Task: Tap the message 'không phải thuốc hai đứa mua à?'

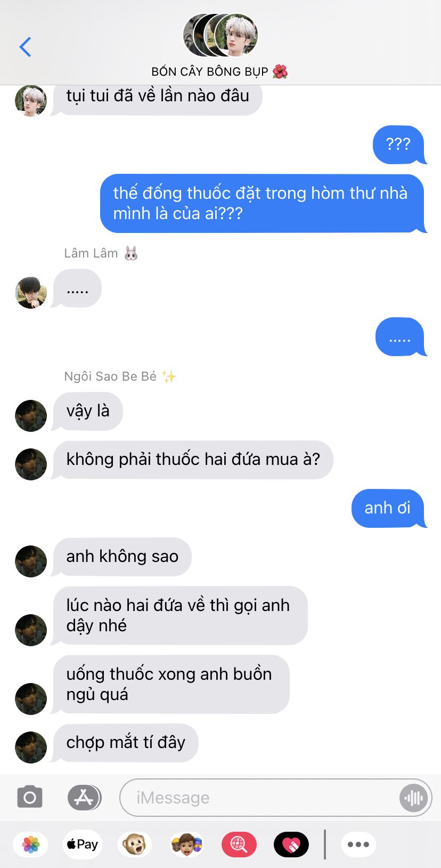Action: (x=193, y=460)
